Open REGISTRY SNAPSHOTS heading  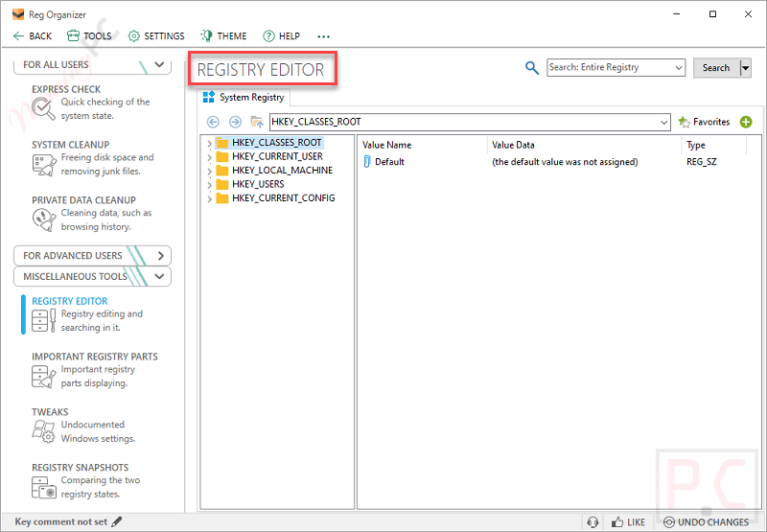(x=80, y=467)
